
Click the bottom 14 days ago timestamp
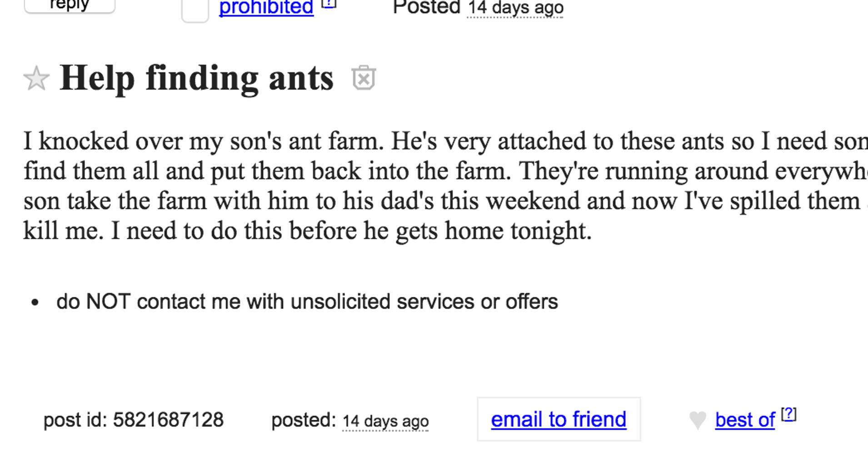[385, 421]
